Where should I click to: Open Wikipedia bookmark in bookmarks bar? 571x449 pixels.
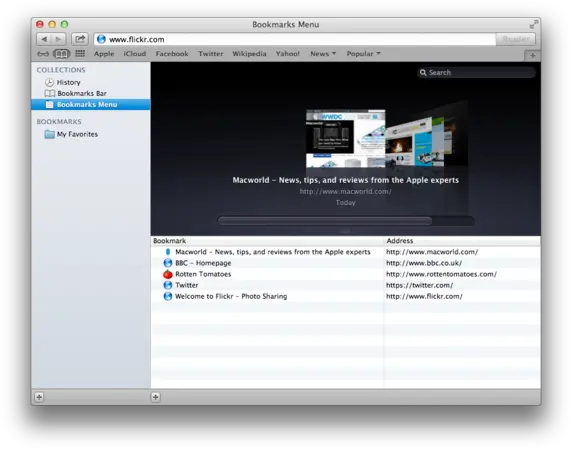point(249,54)
